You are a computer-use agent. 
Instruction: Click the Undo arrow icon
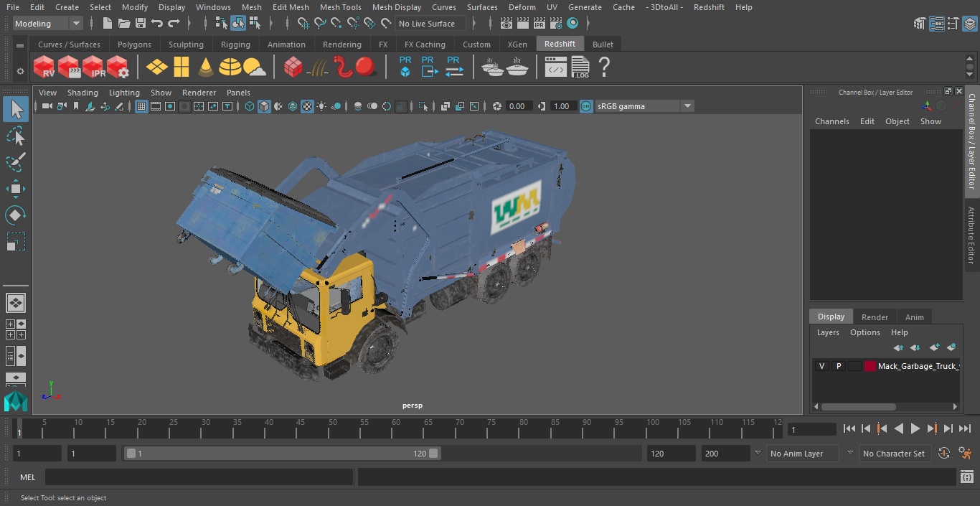[x=157, y=24]
